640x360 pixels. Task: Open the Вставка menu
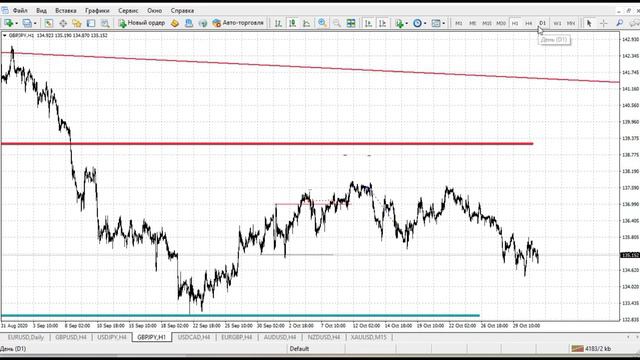tap(66, 11)
